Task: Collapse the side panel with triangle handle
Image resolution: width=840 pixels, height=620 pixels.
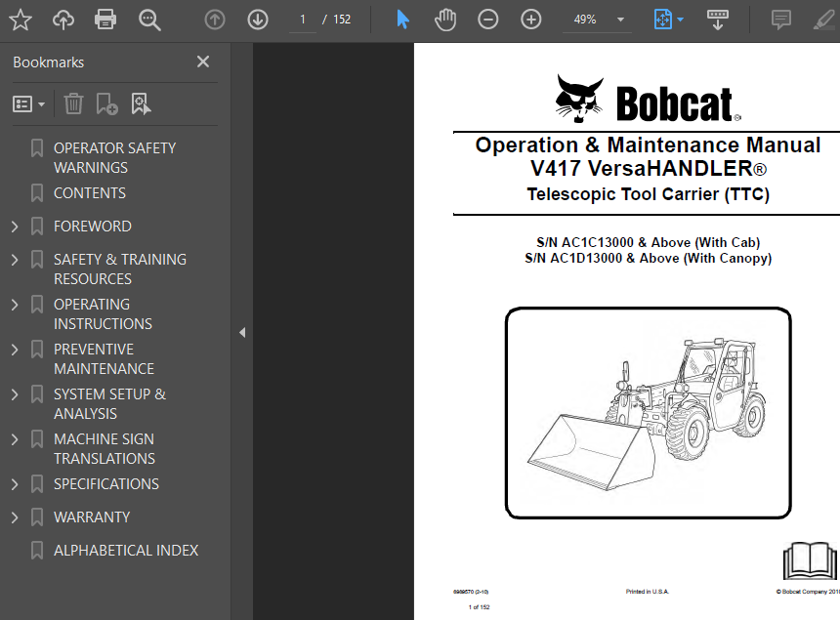Action: (x=242, y=333)
